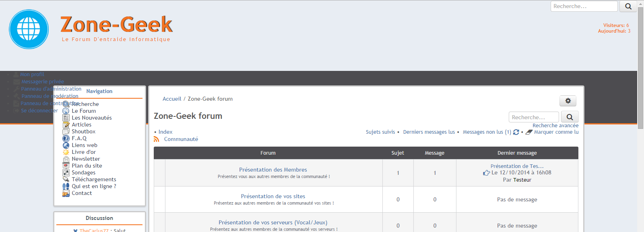Open Téléchargements from the navigation menu
644x232 pixels.
pyautogui.click(x=94, y=180)
